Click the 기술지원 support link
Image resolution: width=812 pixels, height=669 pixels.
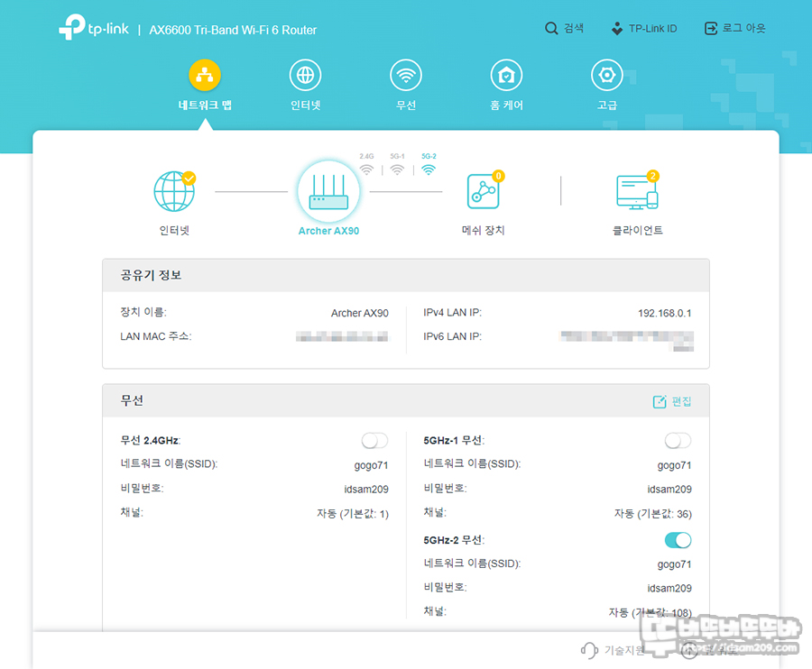pyautogui.click(x=624, y=650)
